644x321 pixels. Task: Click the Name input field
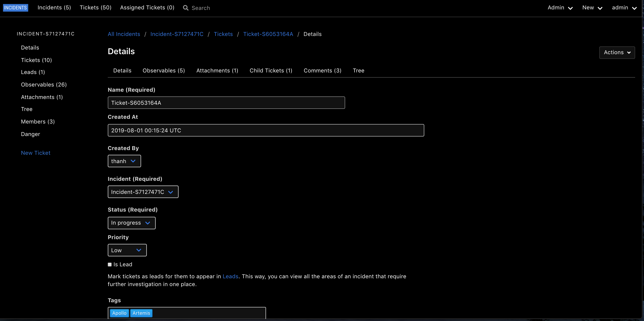point(226,103)
